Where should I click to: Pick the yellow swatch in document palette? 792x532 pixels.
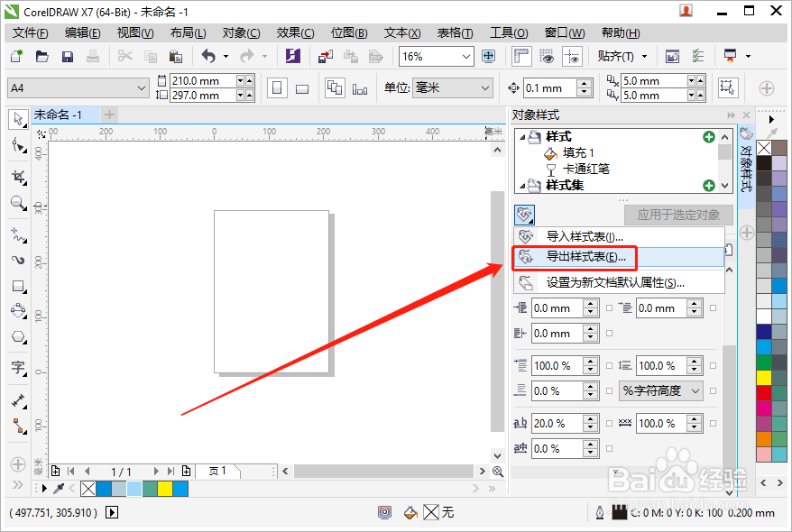[x=165, y=489]
